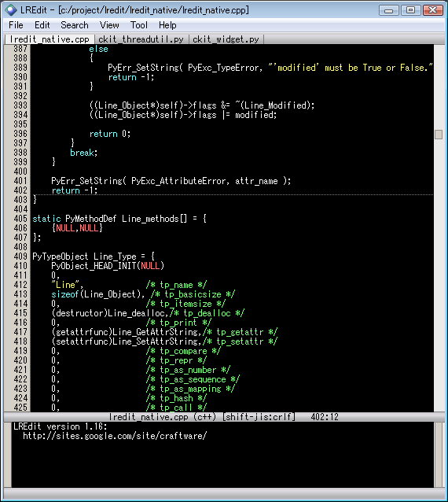Select the lredit_native.cpp tab
The width and height of the screenshot is (448, 502).
[x=50, y=39]
